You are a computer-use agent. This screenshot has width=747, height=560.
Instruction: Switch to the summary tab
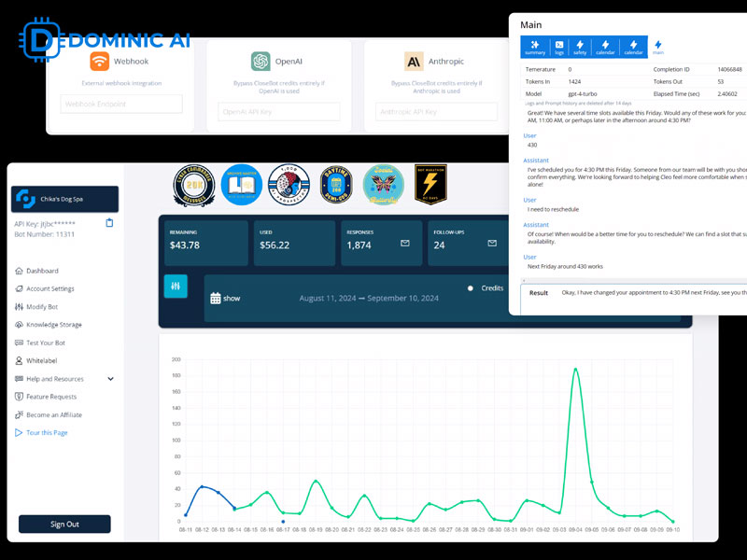tap(535, 47)
